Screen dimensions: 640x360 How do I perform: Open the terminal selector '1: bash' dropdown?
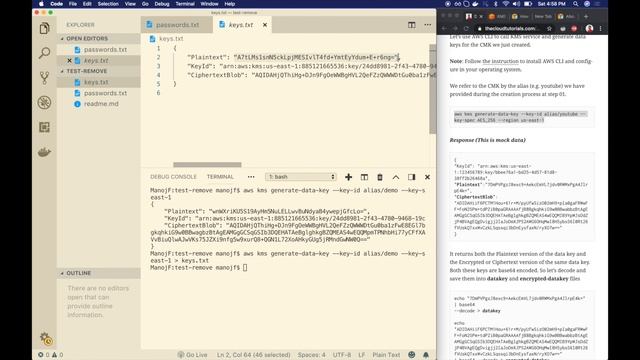(301, 177)
